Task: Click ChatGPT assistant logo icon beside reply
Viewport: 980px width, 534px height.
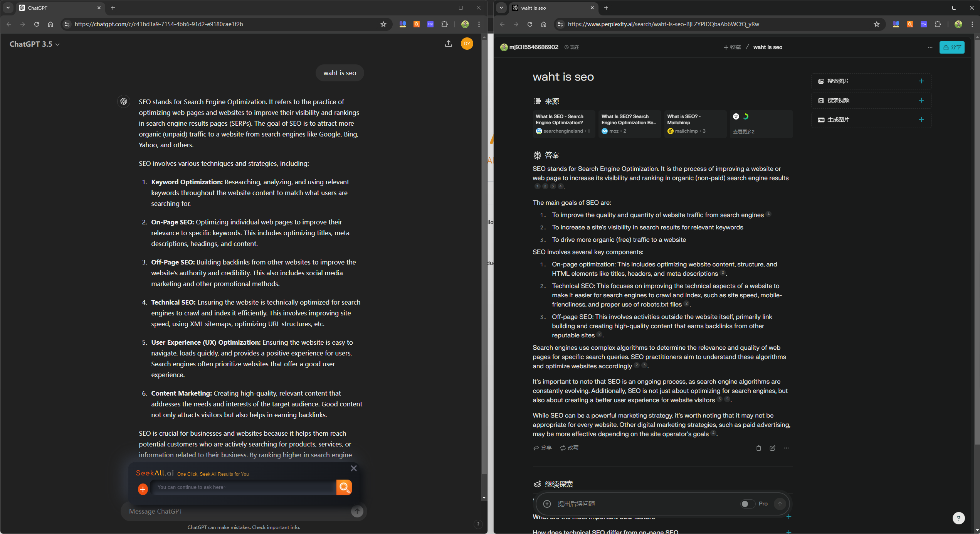Action: click(x=124, y=101)
